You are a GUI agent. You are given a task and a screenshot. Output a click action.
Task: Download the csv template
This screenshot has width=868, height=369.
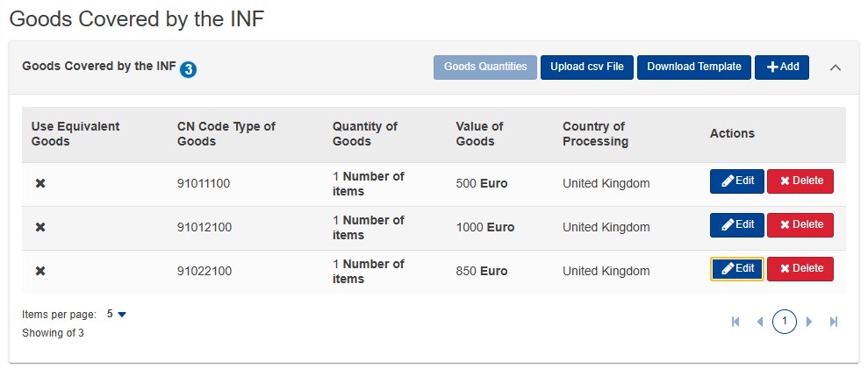(694, 67)
